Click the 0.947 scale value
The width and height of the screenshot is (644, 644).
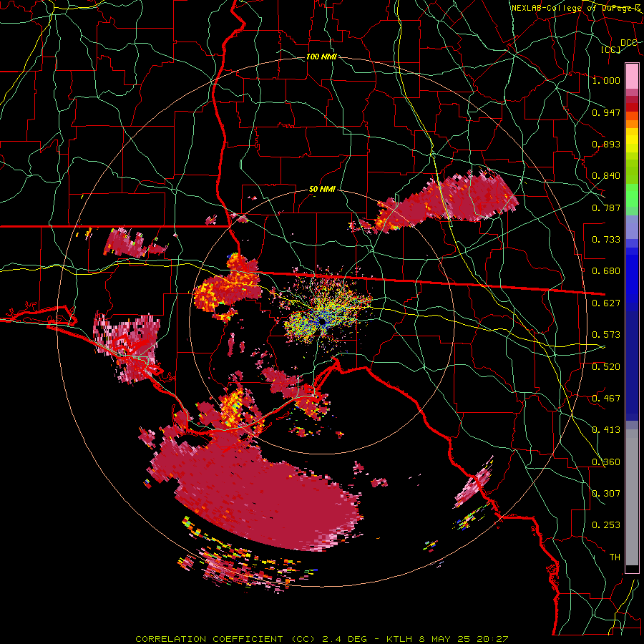(606, 112)
